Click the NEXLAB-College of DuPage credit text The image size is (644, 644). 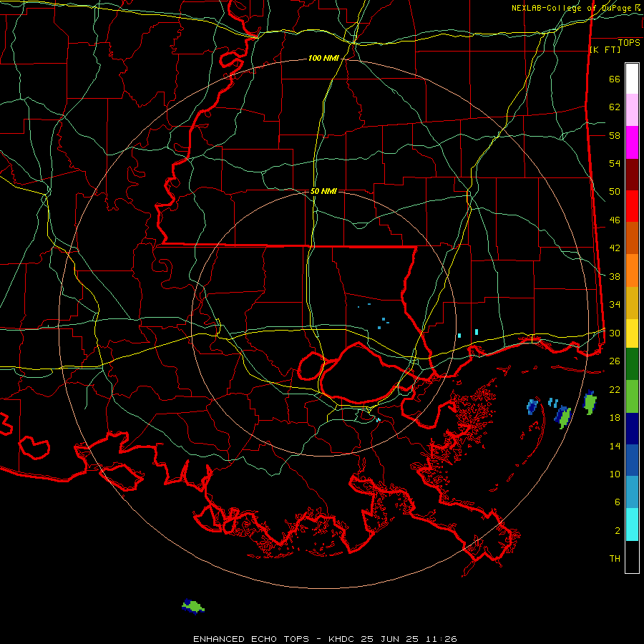[x=575, y=7]
